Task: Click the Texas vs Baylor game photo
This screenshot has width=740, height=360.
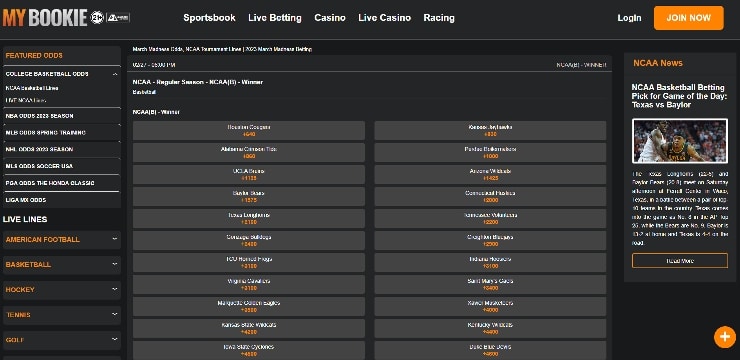Action: click(x=680, y=141)
